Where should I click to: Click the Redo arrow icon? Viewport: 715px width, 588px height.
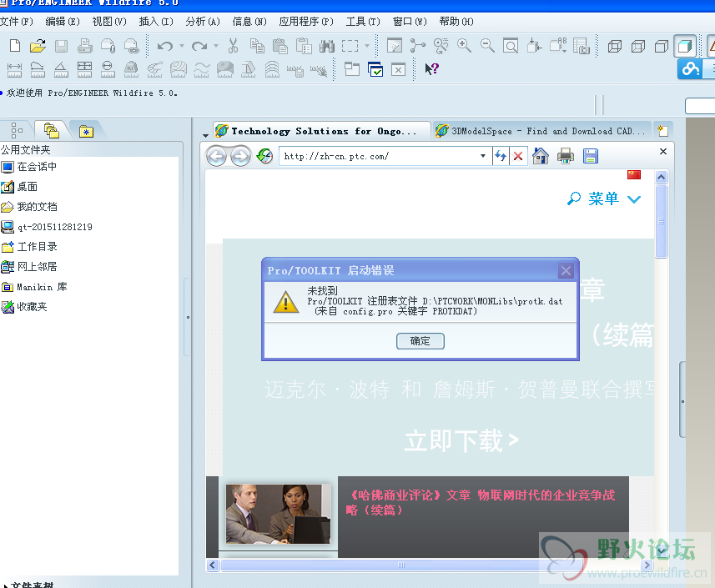click(199, 46)
